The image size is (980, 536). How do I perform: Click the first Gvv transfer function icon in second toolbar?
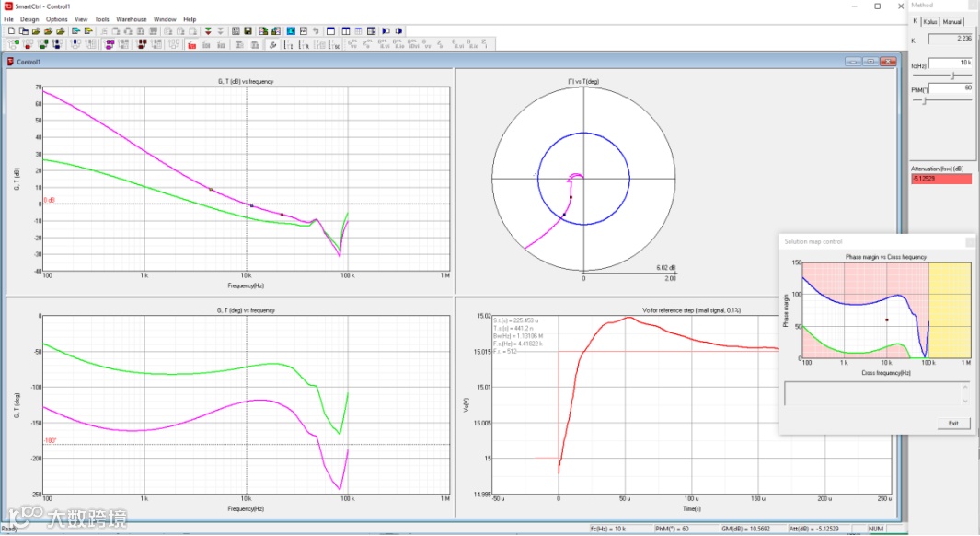click(x=352, y=44)
